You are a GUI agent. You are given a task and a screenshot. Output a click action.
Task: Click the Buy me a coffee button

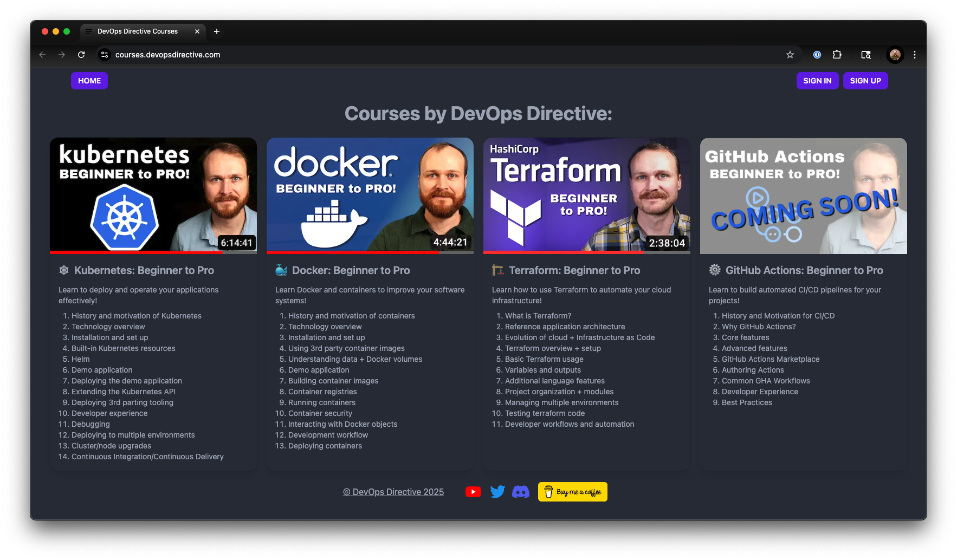tap(573, 492)
